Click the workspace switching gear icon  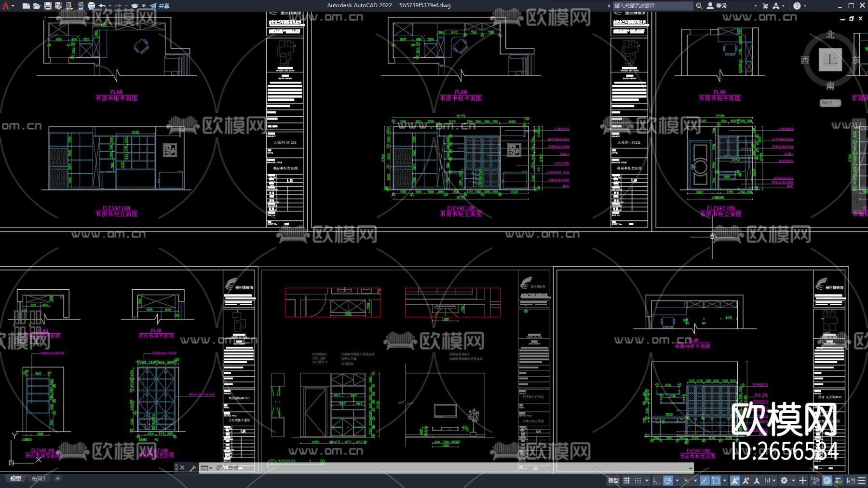click(x=784, y=480)
